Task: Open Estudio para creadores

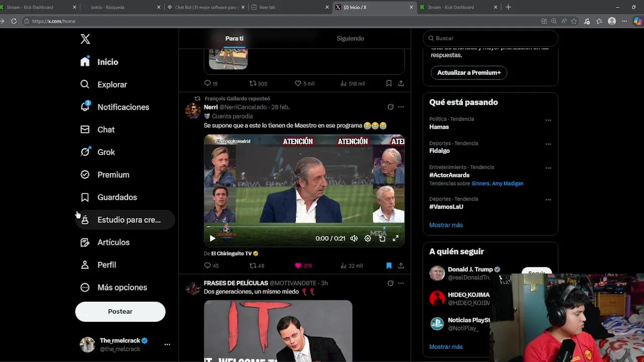Action: [x=125, y=220]
